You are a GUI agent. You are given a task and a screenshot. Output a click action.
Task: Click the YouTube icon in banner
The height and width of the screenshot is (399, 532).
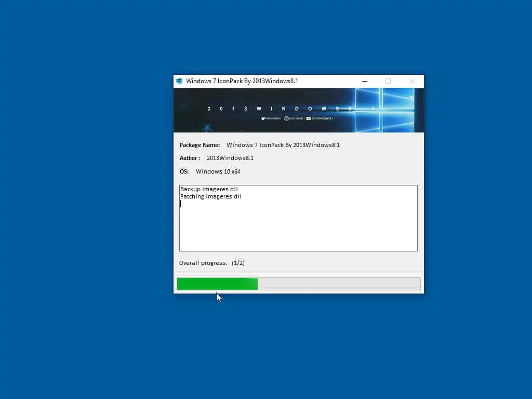coord(309,118)
